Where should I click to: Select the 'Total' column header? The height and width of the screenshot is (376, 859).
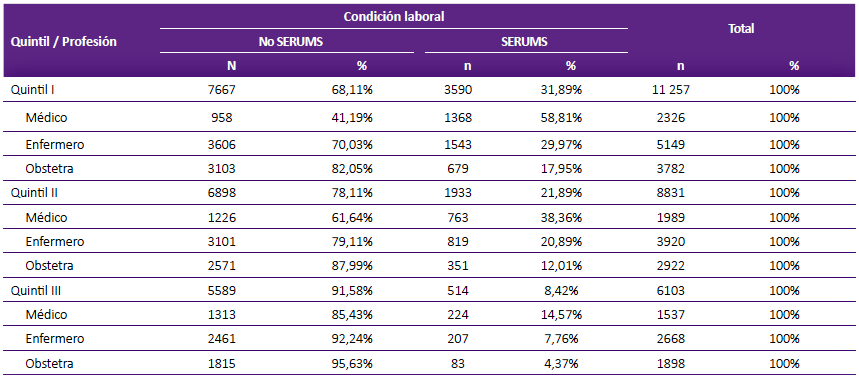(741, 29)
